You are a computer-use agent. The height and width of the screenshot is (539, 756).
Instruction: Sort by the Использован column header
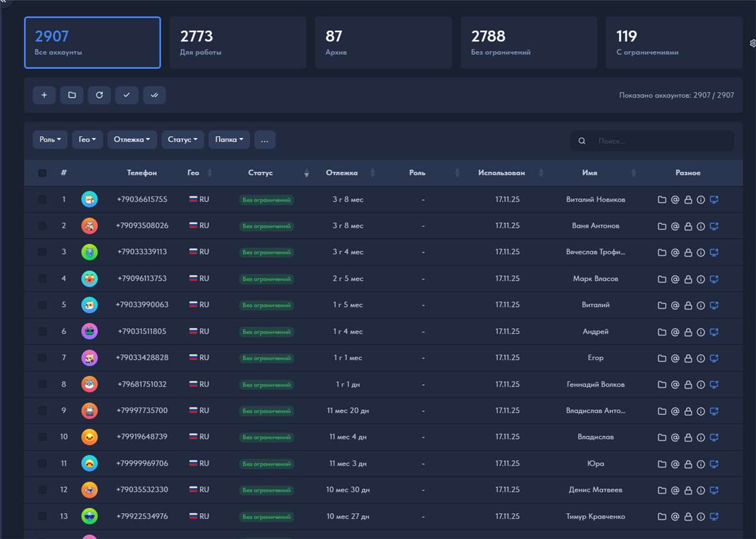pyautogui.click(x=501, y=173)
